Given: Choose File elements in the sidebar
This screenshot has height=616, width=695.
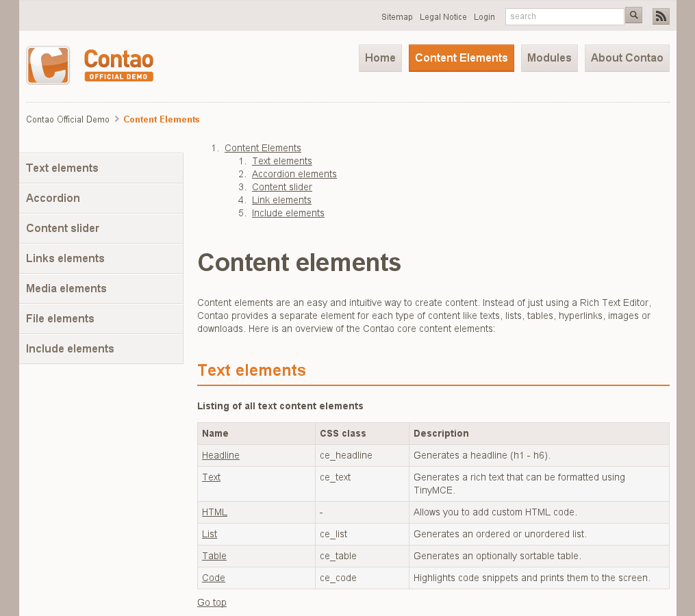Looking at the screenshot, I should click(x=60, y=319).
